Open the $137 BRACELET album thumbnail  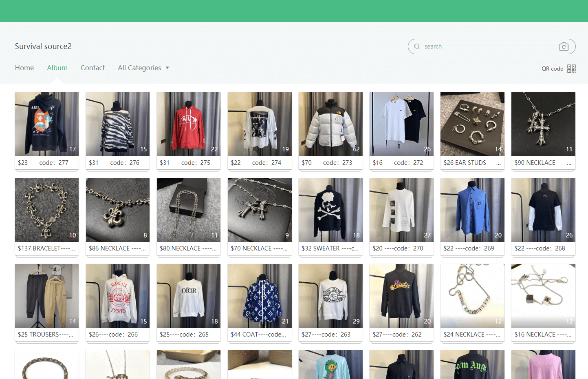pos(47,210)
